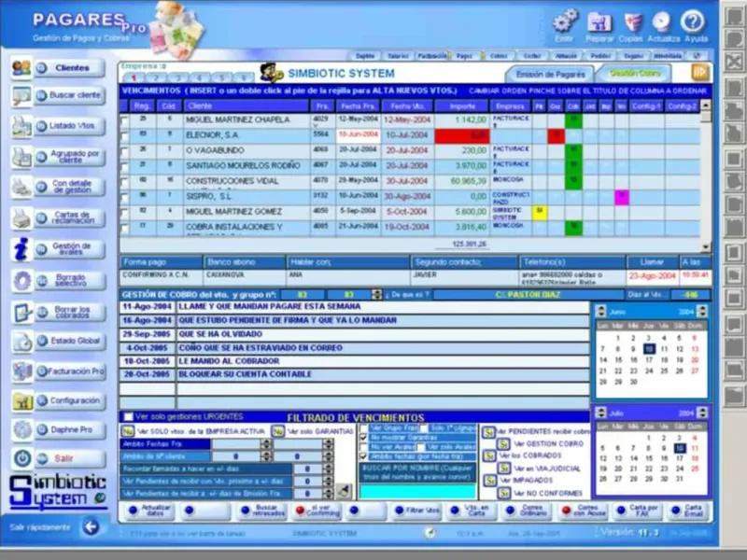
Task: Click Julio calendar year stepper arrows
Action: [702, 413]
